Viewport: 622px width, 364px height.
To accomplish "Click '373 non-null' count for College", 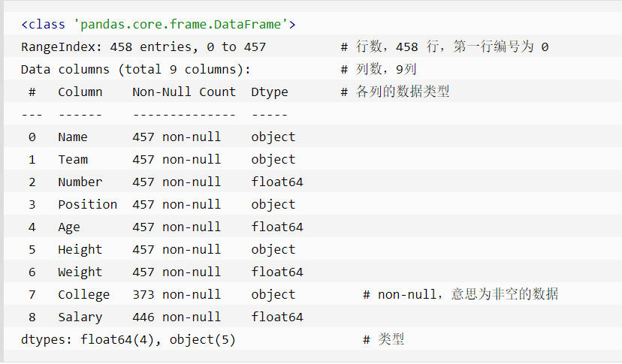I will tap(177, 294).
